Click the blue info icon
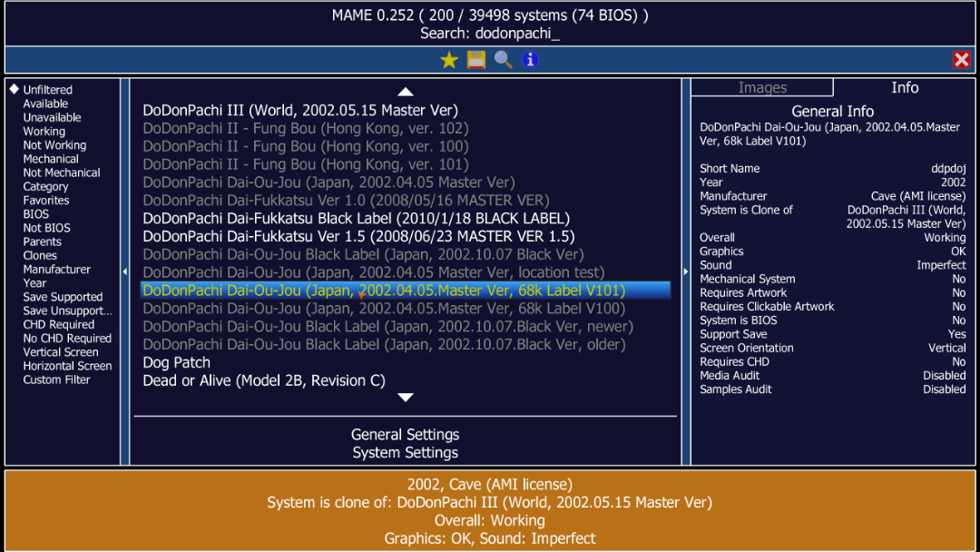The image size is (980, 552). pos(529,59)
